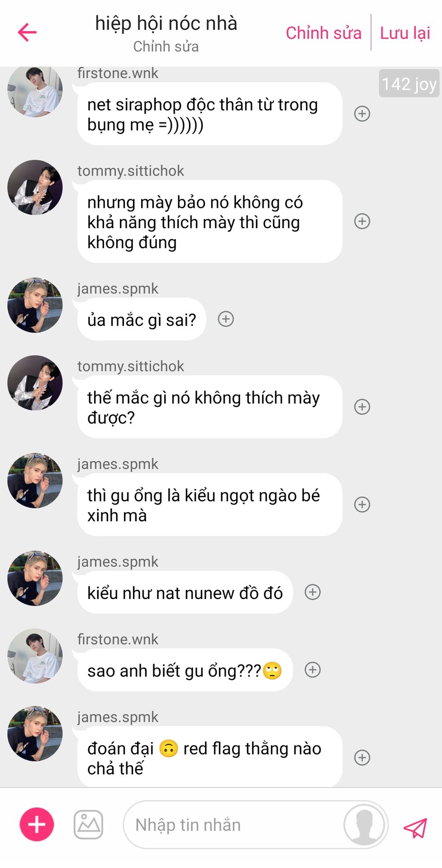This screenshot has height=868, width=442.
Task: Tap the pink "Chỉnh sửa" header button
Action: (x=323, y=33)
